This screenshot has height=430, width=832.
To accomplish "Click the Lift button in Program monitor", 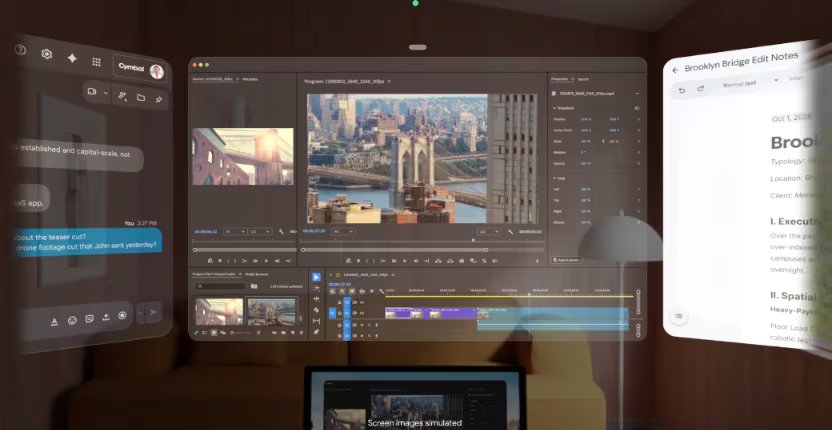I will click(x=438, y=261).
